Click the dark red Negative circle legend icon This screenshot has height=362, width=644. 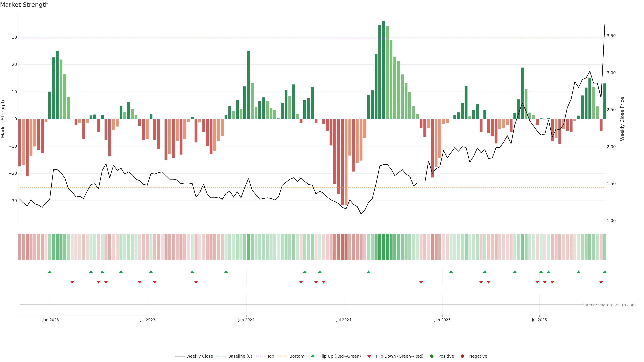[462, 356]
